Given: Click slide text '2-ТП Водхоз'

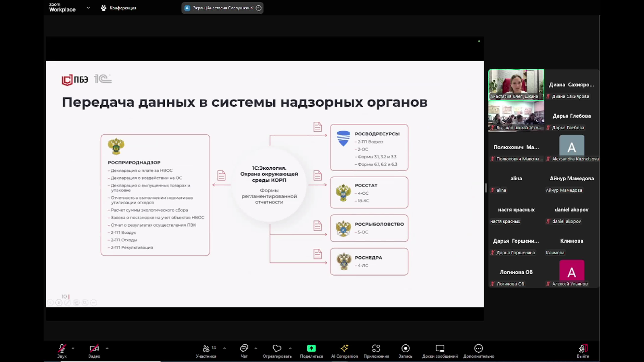Looking at the screenshot, I should click(370, 142).
